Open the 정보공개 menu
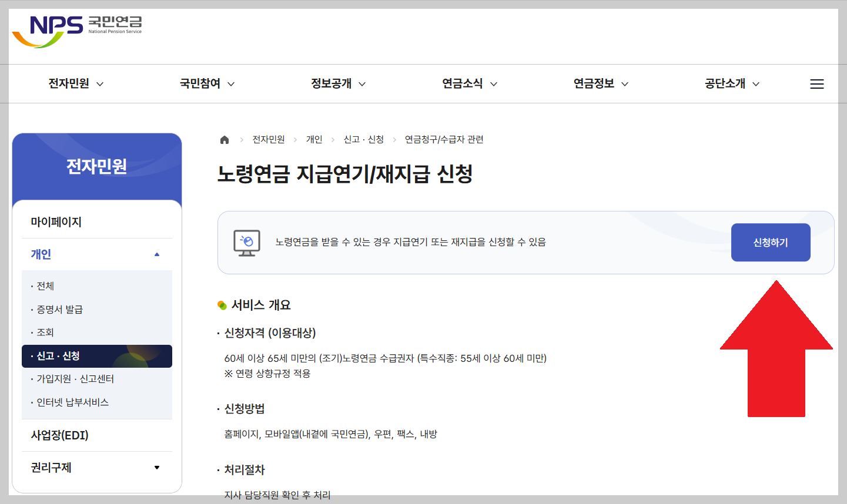The height and width of the screenshot is (504, 847). pyautogui.click(x=332, y=83)
